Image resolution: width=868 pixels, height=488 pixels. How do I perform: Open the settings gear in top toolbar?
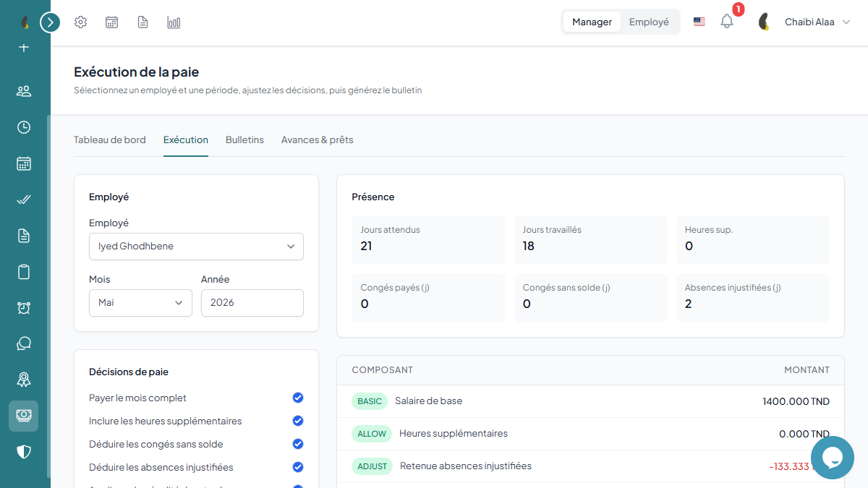(81, 22)
